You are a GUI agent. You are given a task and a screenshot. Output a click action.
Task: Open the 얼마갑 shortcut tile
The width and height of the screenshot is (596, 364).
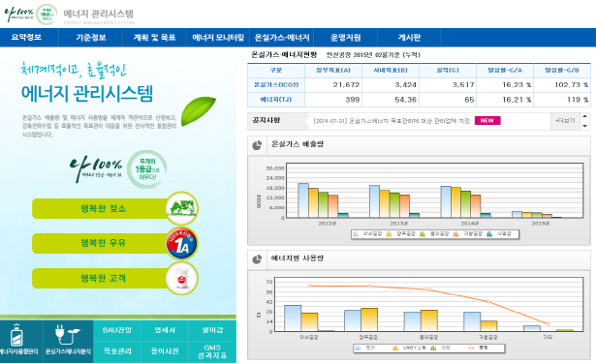(212, 330)
